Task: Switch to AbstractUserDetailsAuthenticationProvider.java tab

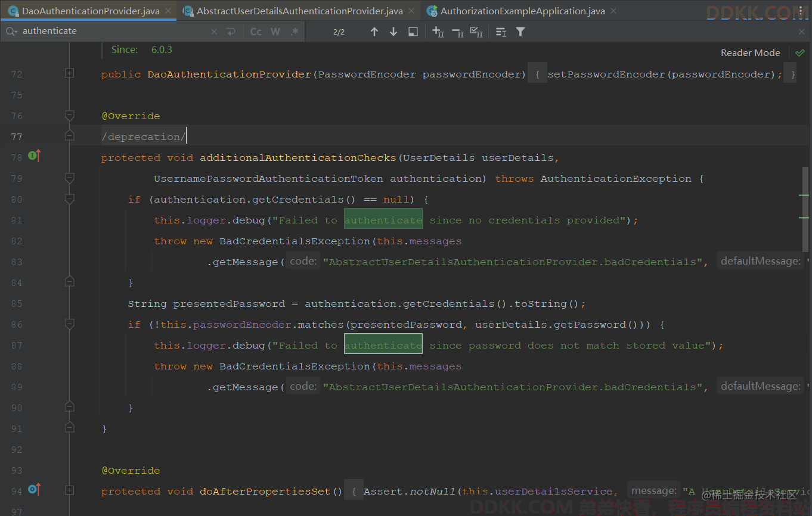Action: [299, 11]
